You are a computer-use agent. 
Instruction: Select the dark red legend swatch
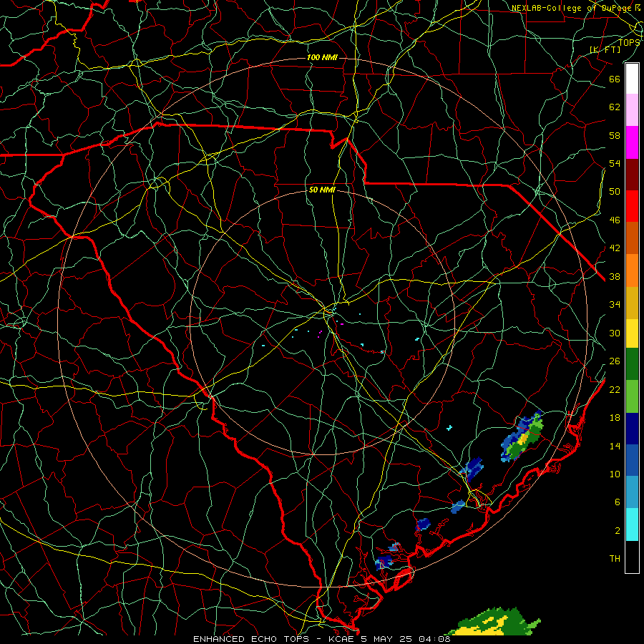pyautogui.click(x=632, y=175)
